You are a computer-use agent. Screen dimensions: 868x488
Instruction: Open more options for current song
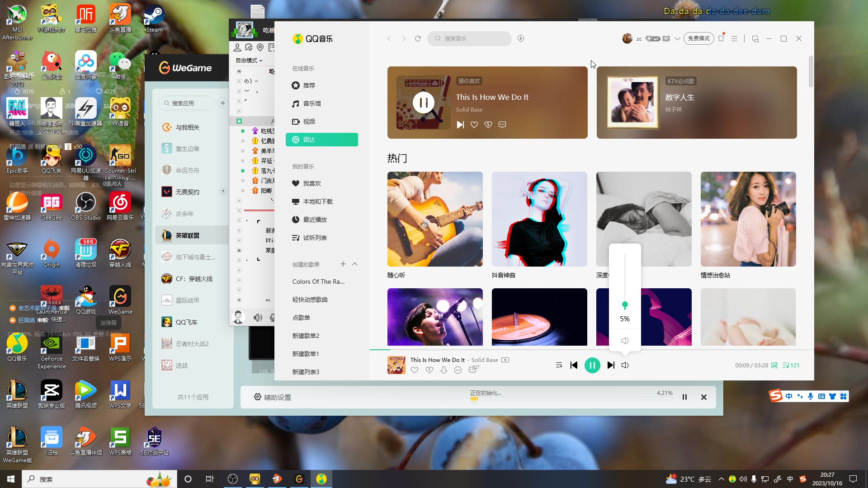(x=458, y=370)
